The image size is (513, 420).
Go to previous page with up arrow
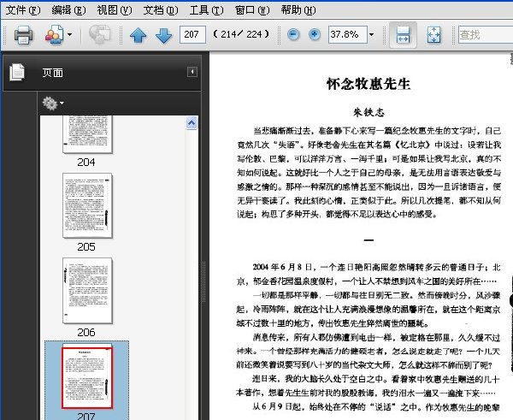pyautogui.click(x=138, y=35)
